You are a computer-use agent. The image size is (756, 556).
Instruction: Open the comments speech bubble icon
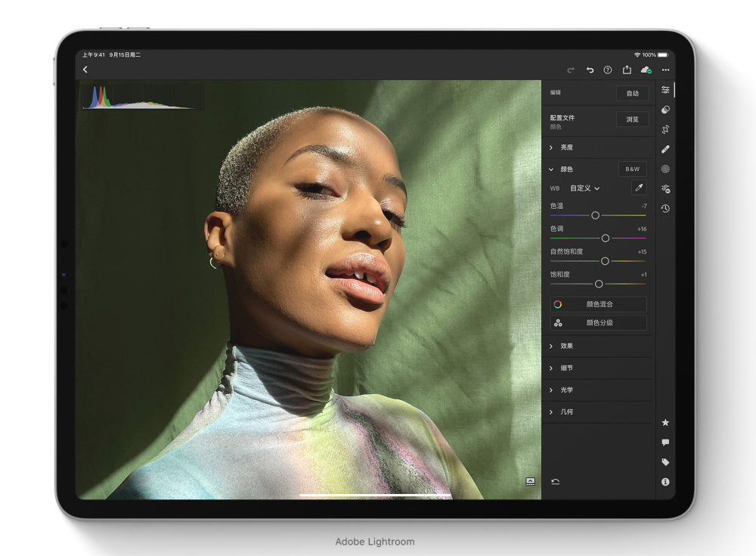[665, 443]
